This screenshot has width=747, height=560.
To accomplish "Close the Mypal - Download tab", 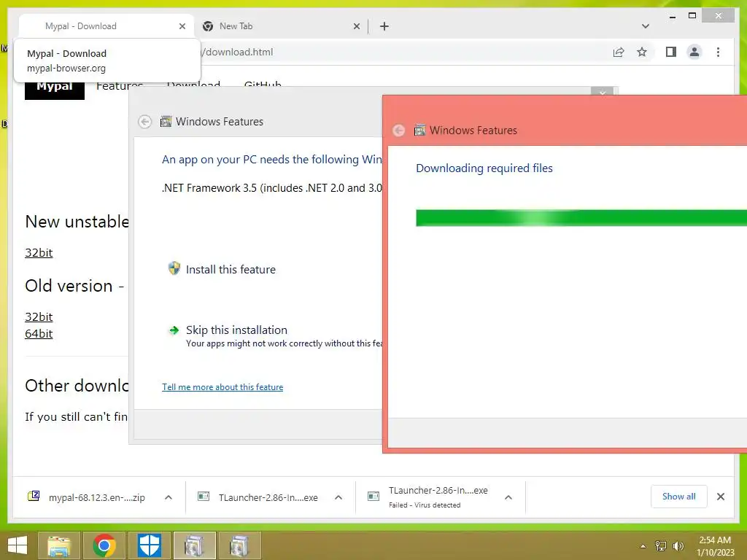I will [x=182, y=26].
